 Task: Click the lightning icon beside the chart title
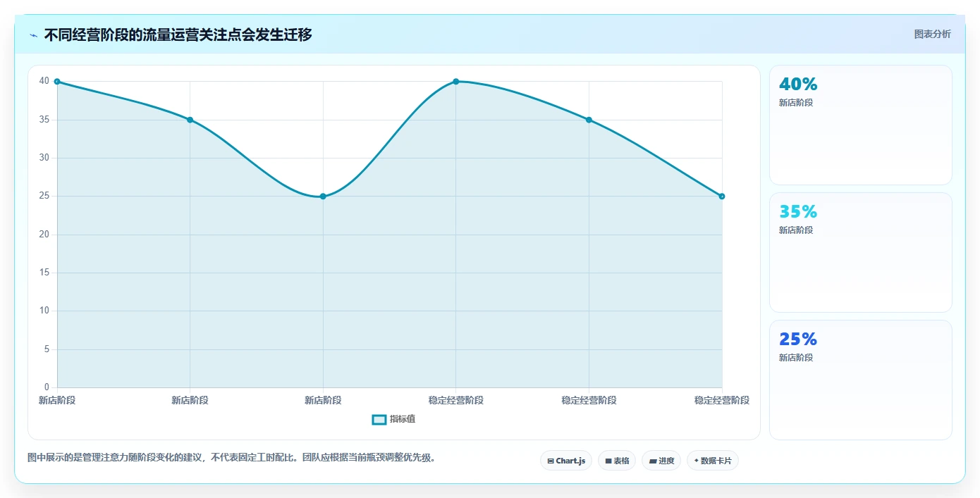tap(33, 35)
